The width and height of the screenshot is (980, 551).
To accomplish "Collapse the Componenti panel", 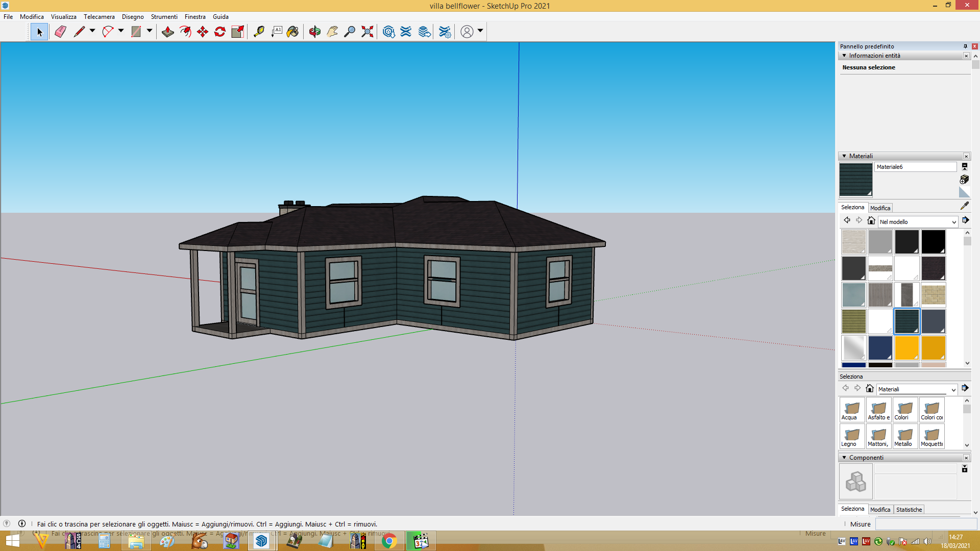I will (844, 458).
